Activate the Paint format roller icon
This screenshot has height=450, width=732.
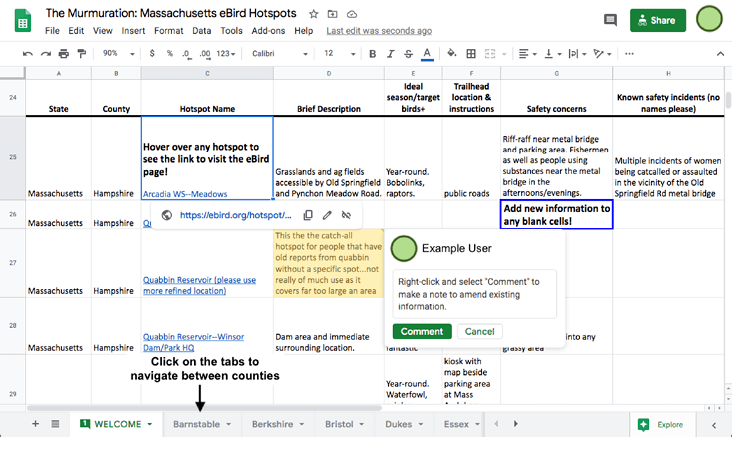[82, 54]
